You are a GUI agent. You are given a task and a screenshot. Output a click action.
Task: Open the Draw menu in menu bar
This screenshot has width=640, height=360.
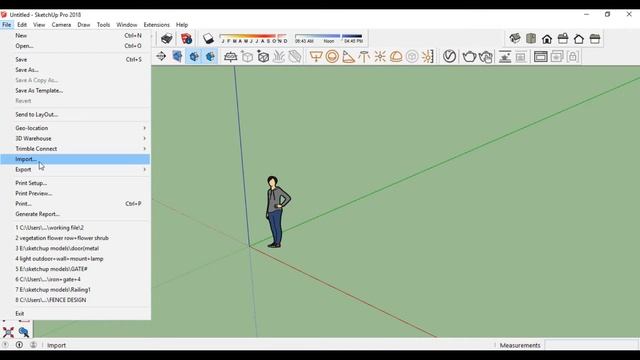click(x=84, y=25)
